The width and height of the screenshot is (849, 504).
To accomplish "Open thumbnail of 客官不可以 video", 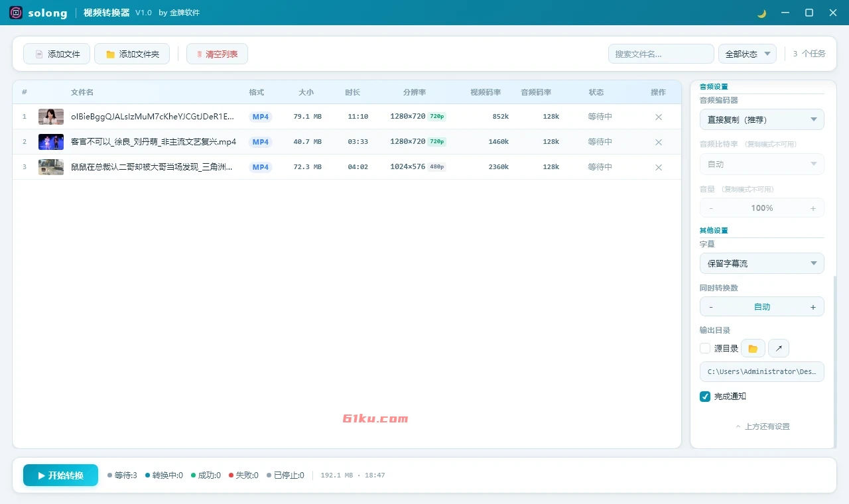I will (x=51, y=142).
